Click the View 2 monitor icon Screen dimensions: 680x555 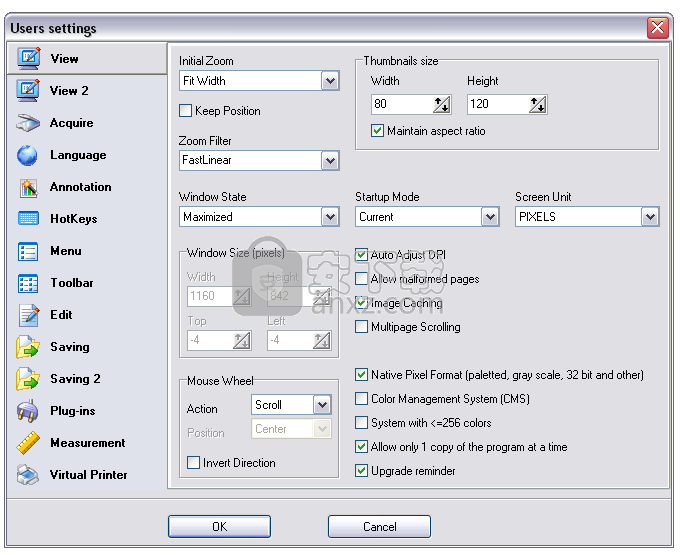pyautogui.click(x=29, y=91)
